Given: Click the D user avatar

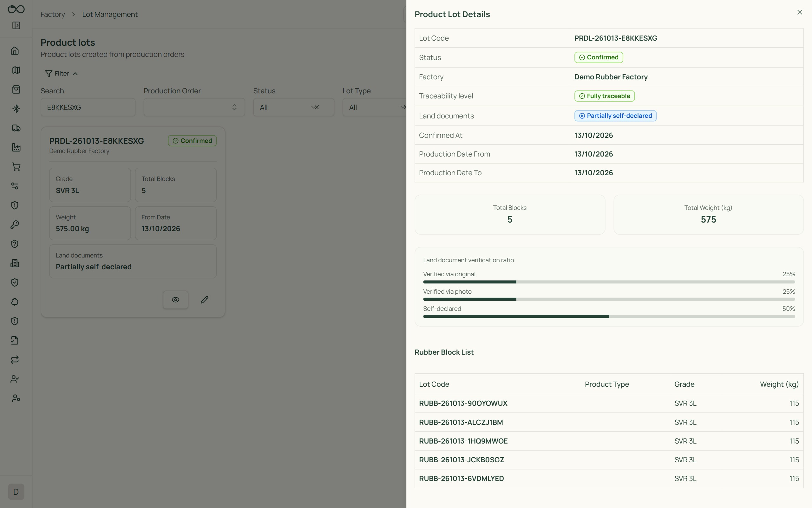Looking at the screenshot, I should pyautogui.click(x=16, y=492).
